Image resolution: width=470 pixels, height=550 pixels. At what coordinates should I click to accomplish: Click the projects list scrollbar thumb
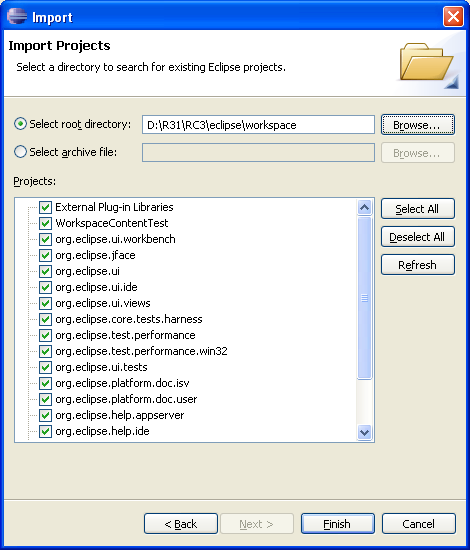[x=364, y=298]
